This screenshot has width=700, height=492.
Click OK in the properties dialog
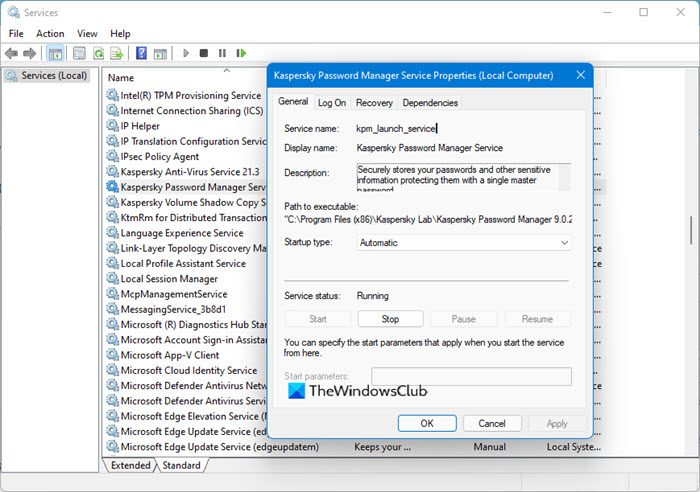click(x=427, y=423)
